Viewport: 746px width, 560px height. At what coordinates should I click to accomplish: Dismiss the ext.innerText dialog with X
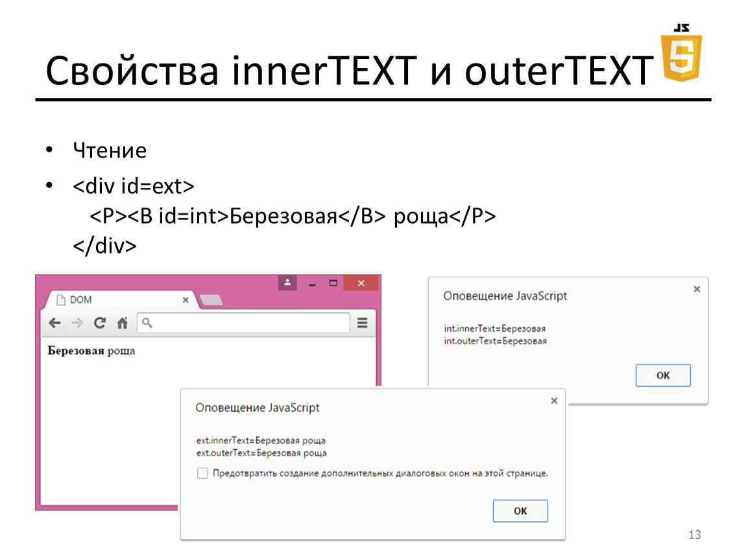554,401
